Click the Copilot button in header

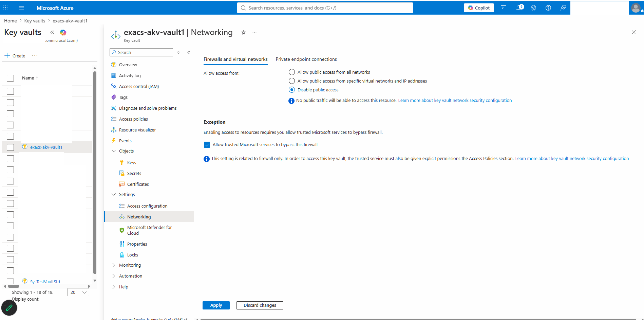click(x=479, y=8)
